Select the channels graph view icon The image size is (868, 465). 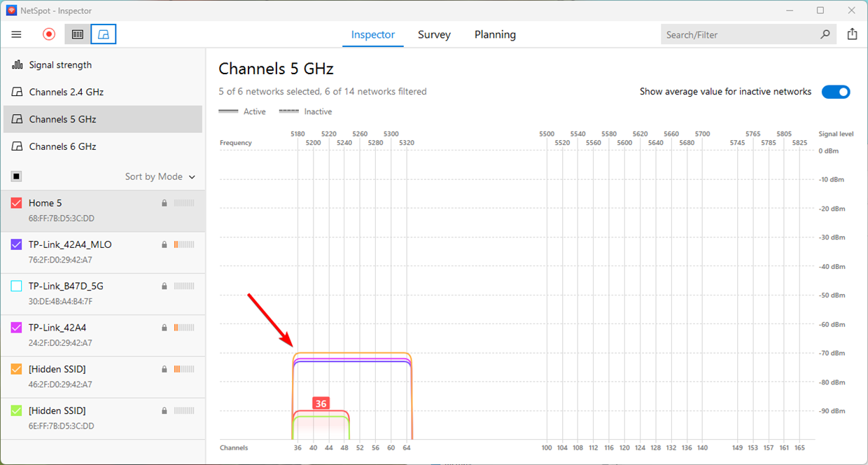103,34
